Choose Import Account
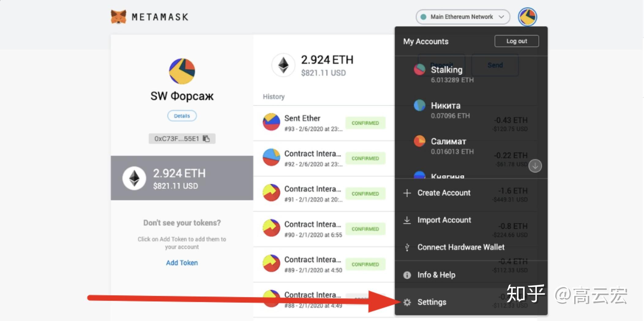Viewport: 644px width, 321px height. [471, 220]
